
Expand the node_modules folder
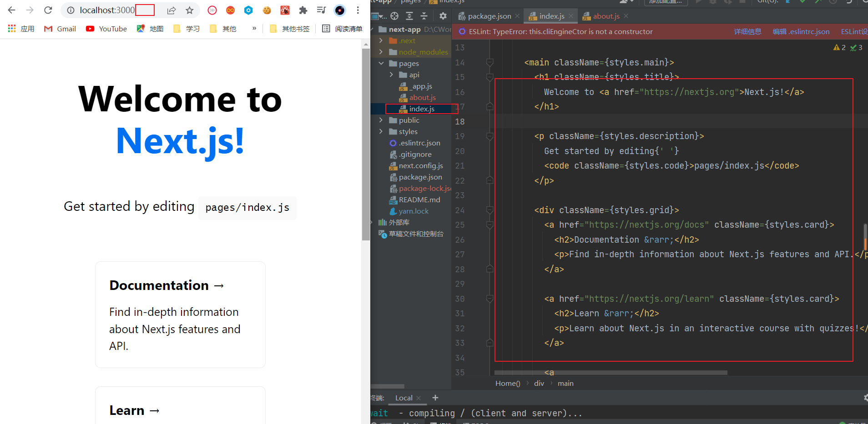[x=381, y=52]
